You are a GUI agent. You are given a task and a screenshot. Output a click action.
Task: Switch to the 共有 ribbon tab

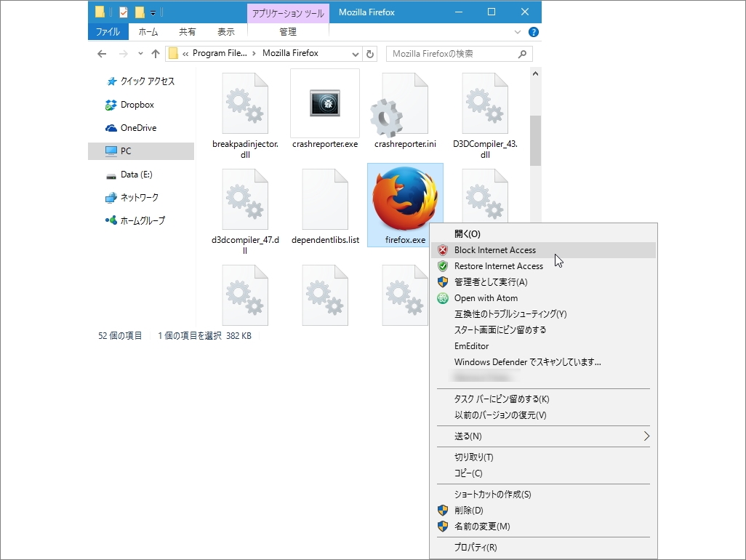(188, 32)
